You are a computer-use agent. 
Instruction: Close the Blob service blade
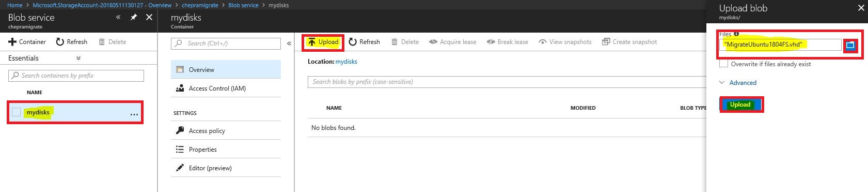149,17
